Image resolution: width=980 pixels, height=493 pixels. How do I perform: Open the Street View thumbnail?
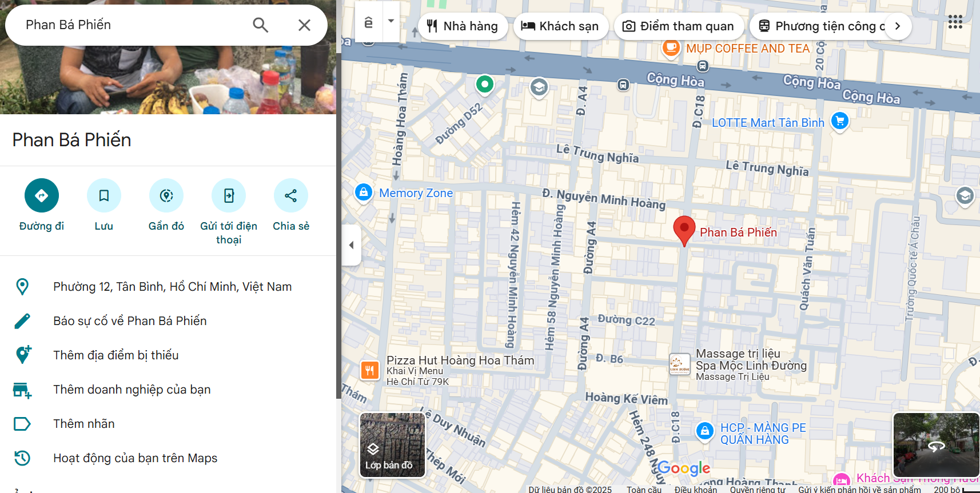[936, 445]
